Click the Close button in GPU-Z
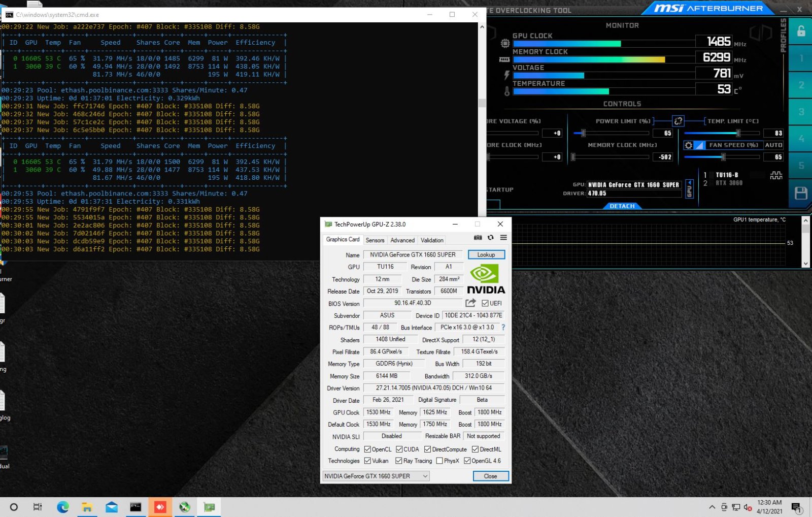Viewport: 812px width, 517px height. coord(490,476)
